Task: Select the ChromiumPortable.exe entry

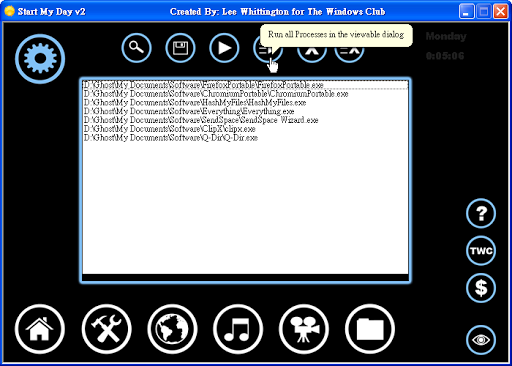Action: click(245, 94)
